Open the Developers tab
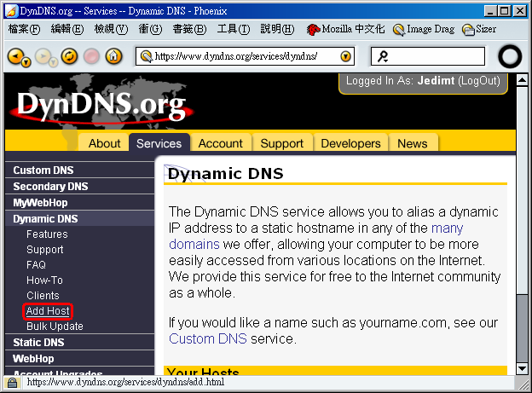The image size is (532, 393). [350, 143]
